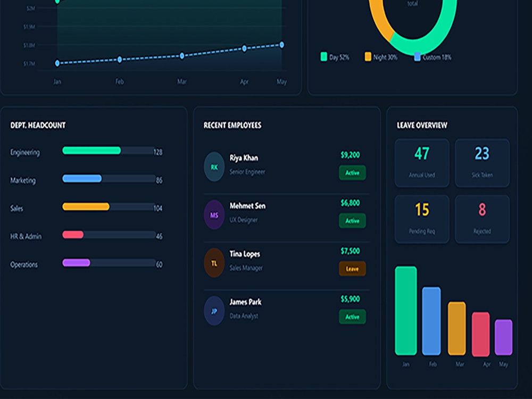Viewport: 532px width, 399px height.
Task: Click the Marketing headcount progress bar
Action: [x=109, y=178]
